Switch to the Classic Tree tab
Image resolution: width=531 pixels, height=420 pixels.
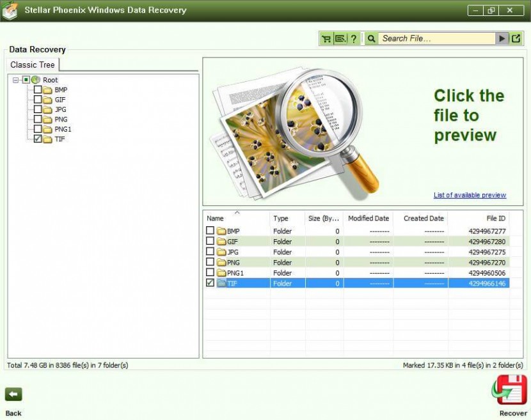click(x=33, y=65)
